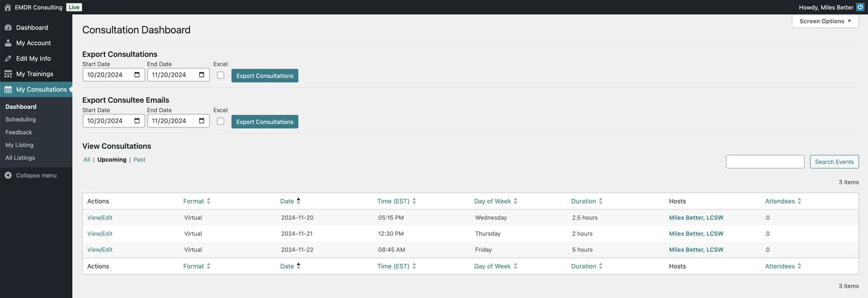Click the EMDR Consulting site name
Screen dimensions: 868x298
point(39,8)
